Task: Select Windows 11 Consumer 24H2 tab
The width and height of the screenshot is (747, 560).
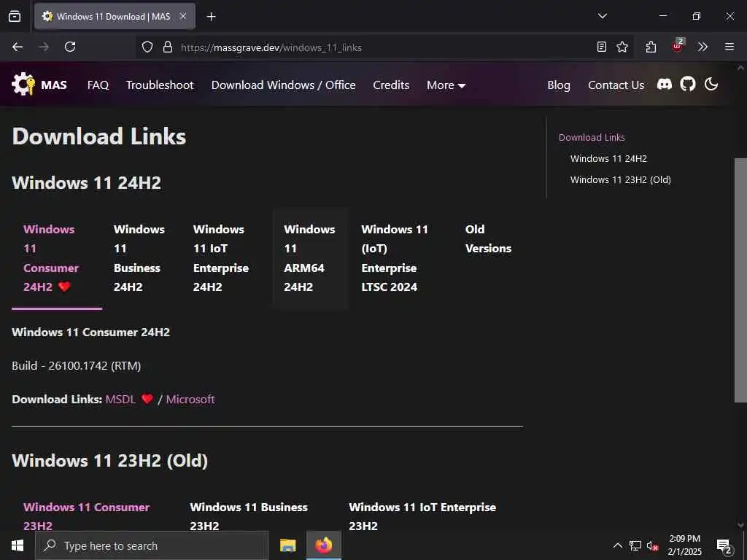Action: point(57,258)
